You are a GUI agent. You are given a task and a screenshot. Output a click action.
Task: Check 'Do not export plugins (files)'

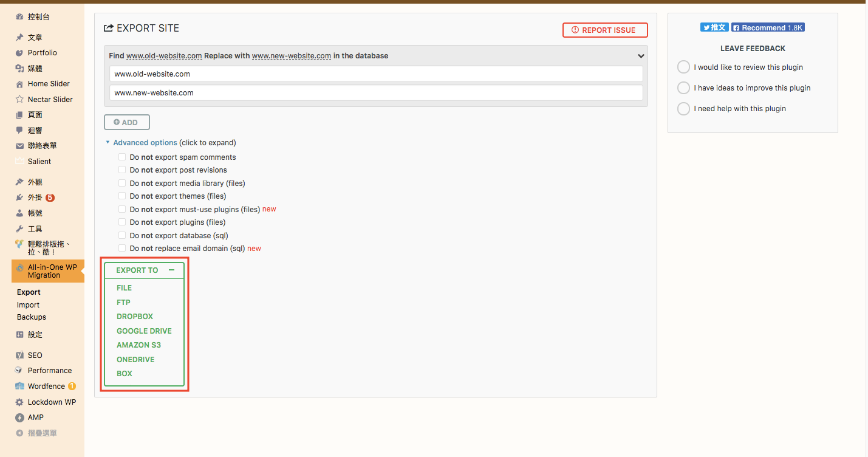[122, 222]
